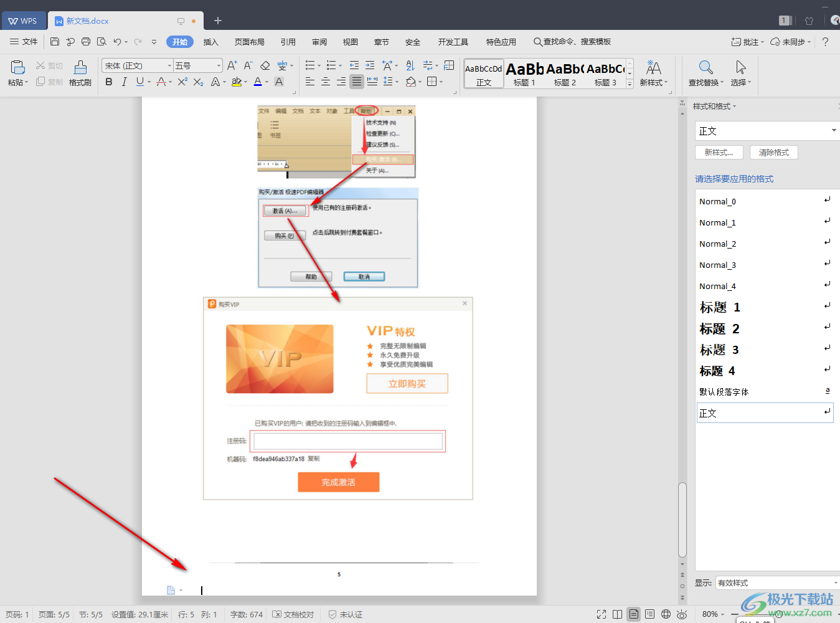The width and height of the screenshot is (840, 623).
Task: Click the Distributed alignment icon
Action: point(372,82)
